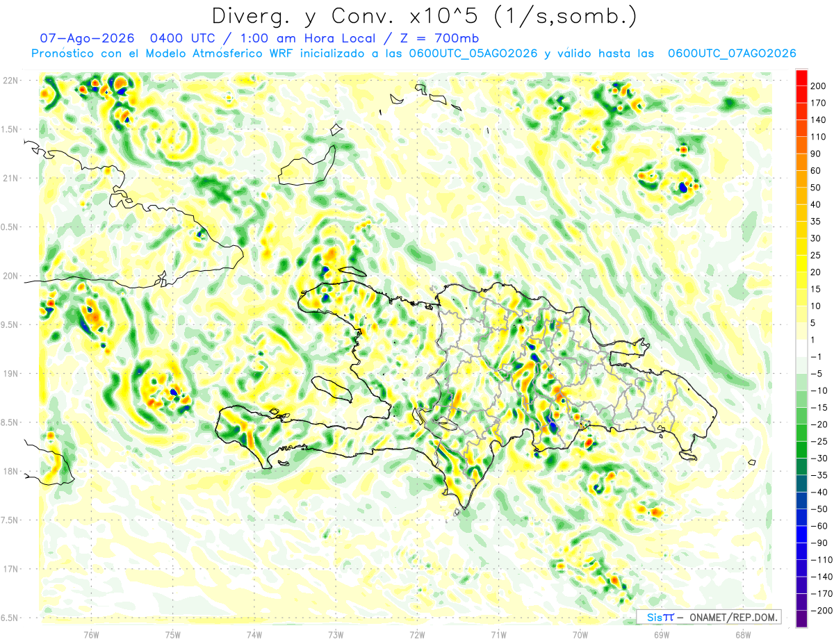Click the positive 30 color bar label
The image size is (834, 644).
817,238
